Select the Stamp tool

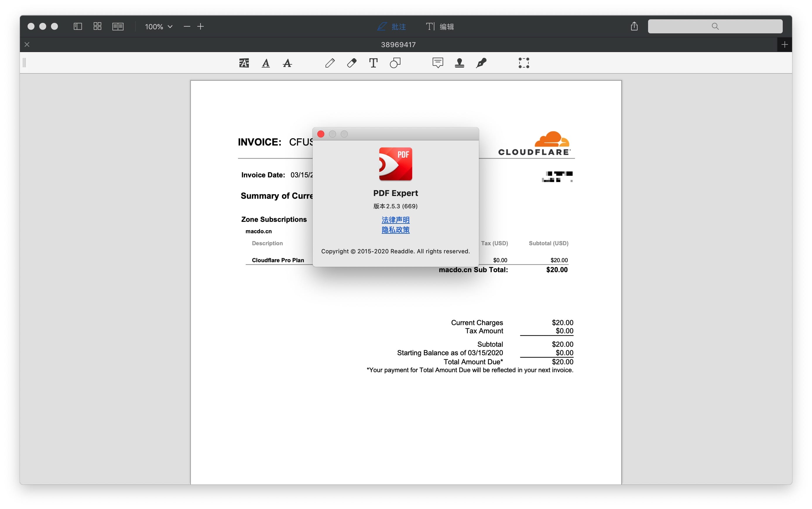click(460, 63)
